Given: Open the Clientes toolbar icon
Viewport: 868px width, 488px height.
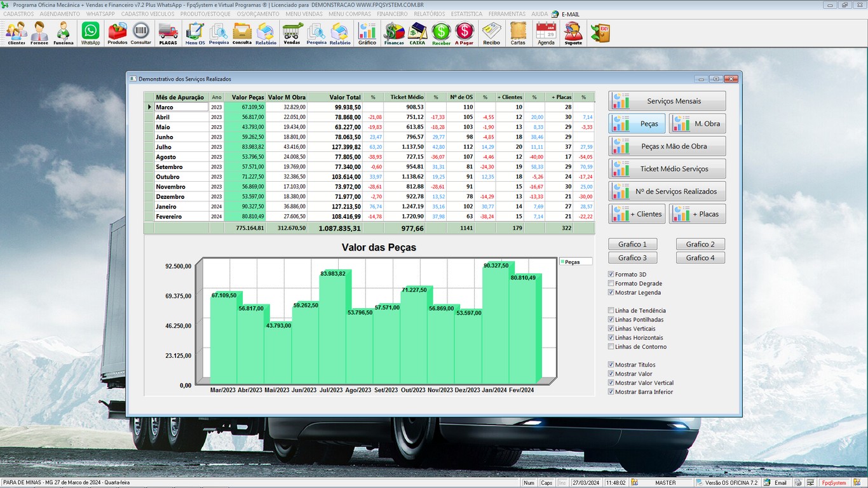Looking at the screenshot, I should [x=17, y=33].
